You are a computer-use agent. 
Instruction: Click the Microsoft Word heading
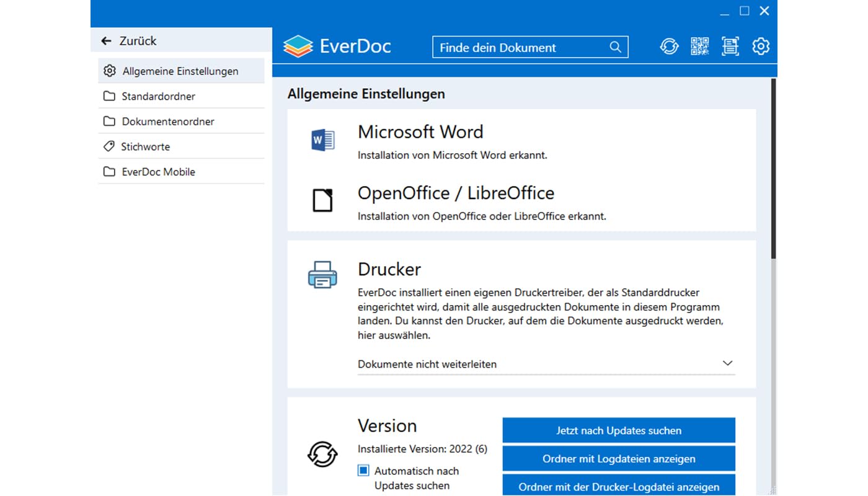pos(420,132)
